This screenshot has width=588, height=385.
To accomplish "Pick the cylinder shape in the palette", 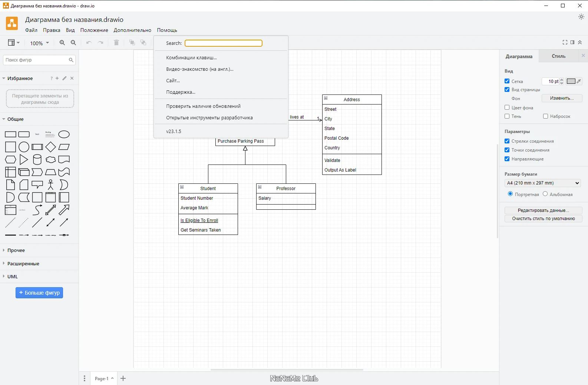I will (37, 160).
